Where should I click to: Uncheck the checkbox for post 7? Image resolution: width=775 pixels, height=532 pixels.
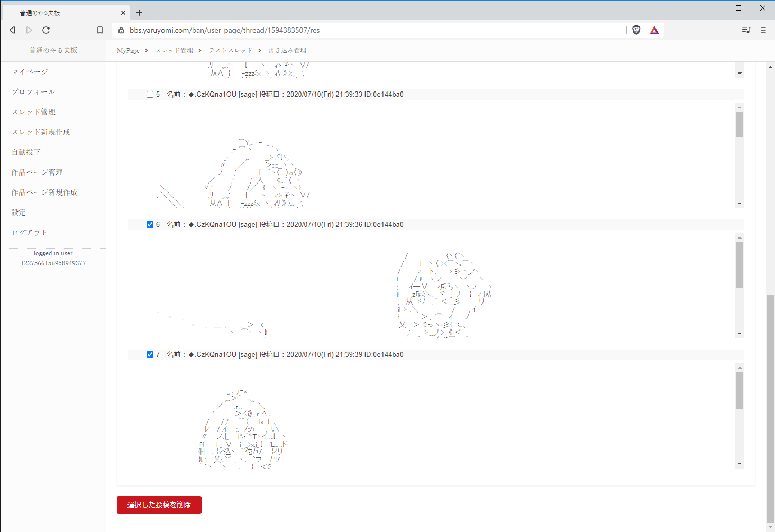(x=150, y=354)
